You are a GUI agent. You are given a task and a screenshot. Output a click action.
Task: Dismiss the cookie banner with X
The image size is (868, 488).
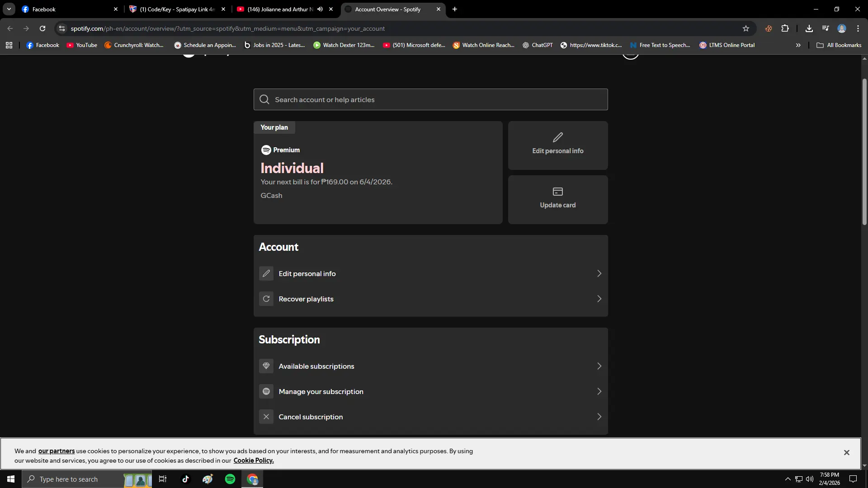pyautogui.click(x=847, y=452)
